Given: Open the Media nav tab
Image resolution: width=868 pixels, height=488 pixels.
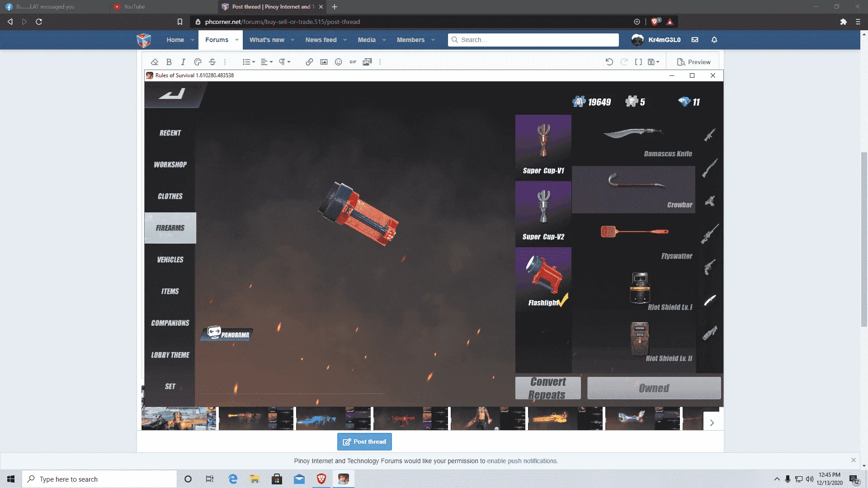Looking at the screenshot, I should click(x=367, y=40).
